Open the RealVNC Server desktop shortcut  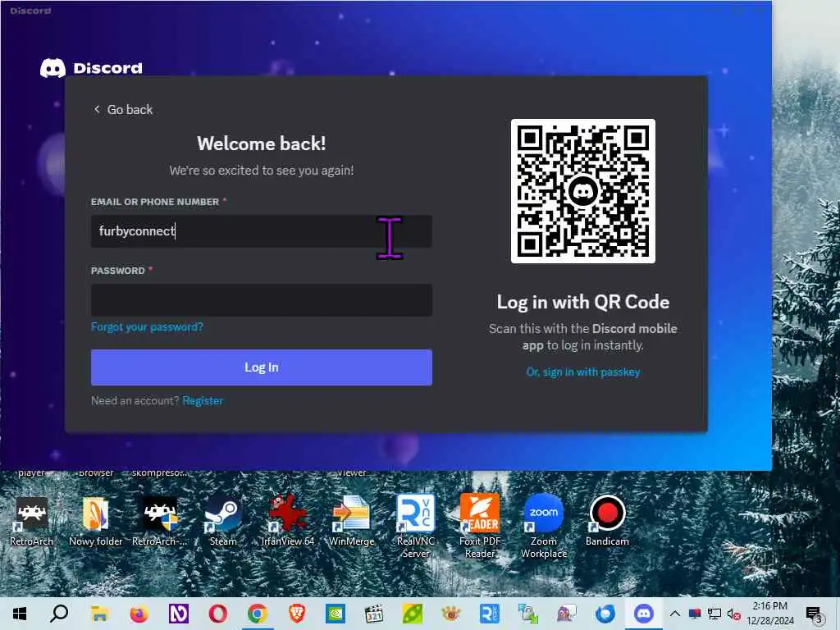(x=416, y=526)
